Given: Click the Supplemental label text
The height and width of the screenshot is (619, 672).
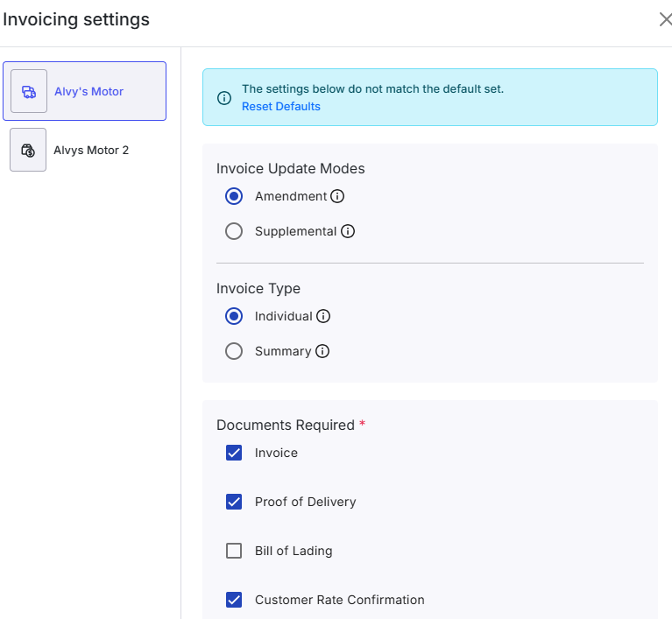Looking at the screenshot, I should coord(296,231).
